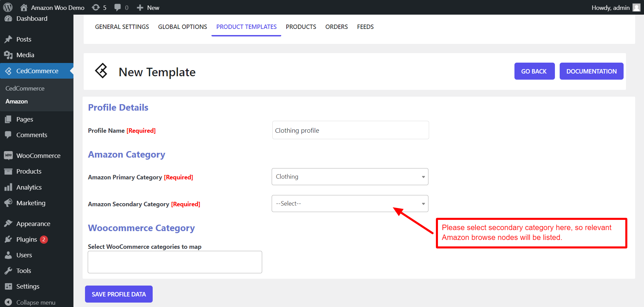
Task: Click the Marketing megaphone icon
Action: (x=8, y=203)
